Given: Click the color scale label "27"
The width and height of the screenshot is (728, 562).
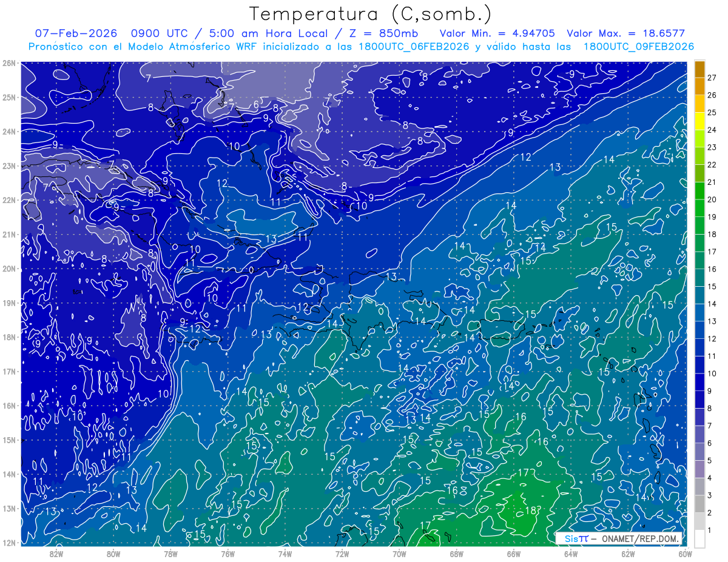Looking at the screenshot, I should 712,78.
